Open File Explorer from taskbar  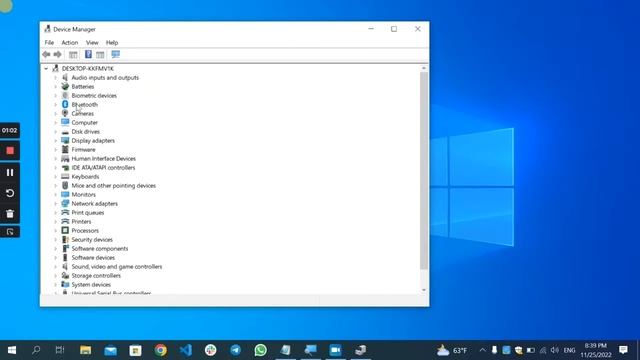point(85,350)
